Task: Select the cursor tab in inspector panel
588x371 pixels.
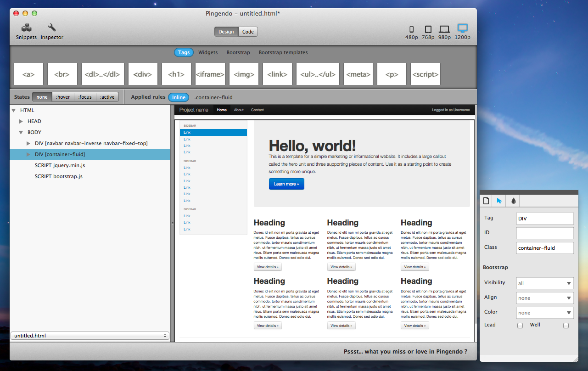Action: (x=499, y=201)
